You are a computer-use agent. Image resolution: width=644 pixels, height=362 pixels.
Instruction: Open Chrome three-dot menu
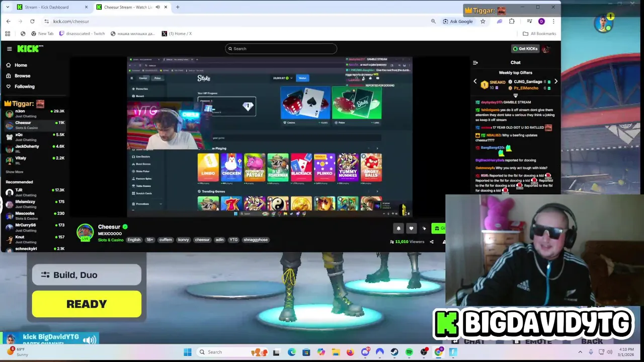pos(553,21)
